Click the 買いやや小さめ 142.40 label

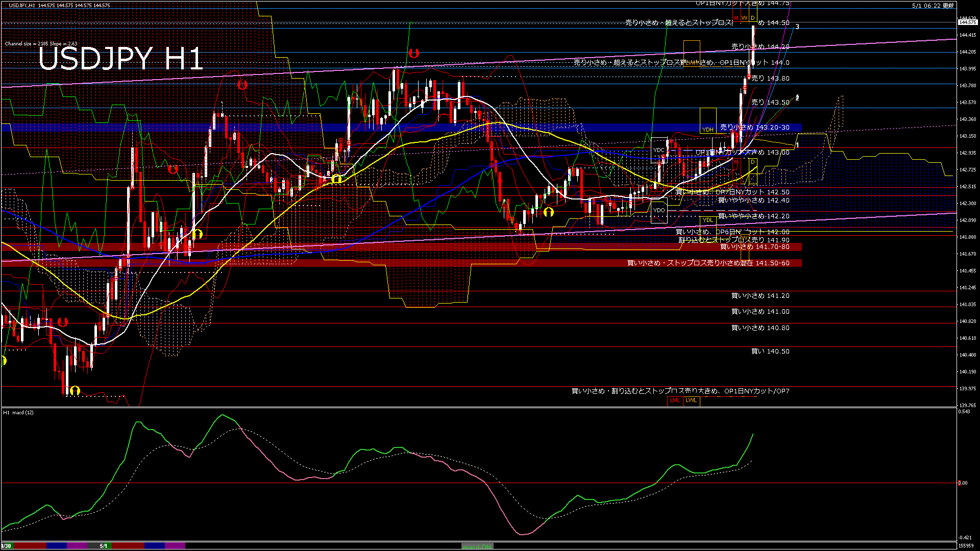click(754, 201)
